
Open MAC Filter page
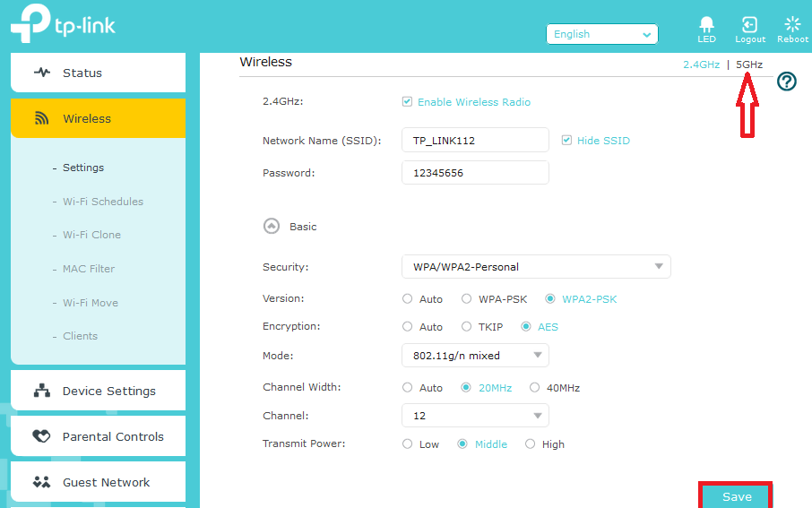click(89, 269)
